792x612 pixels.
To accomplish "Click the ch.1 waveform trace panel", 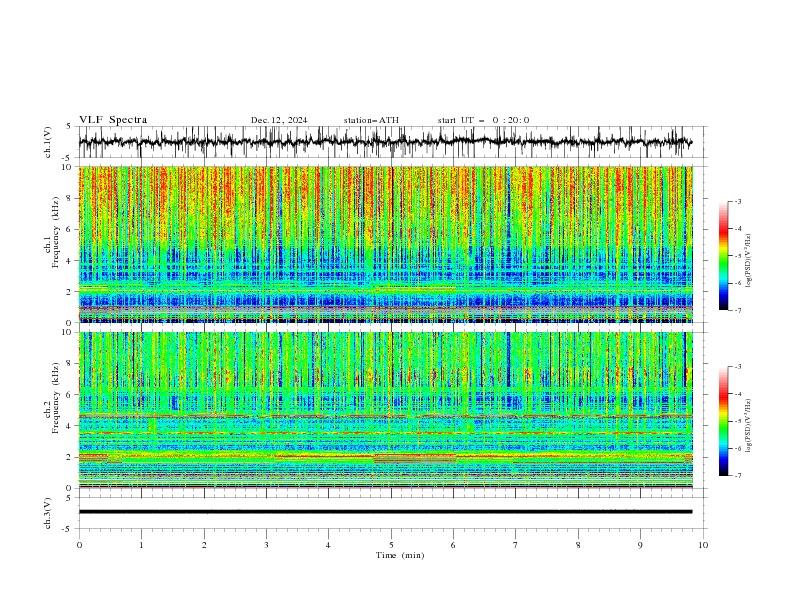I will click(x=393, y=142).
